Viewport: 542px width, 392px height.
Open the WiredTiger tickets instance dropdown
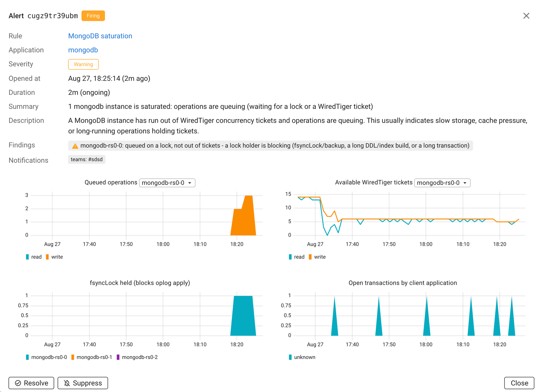point(442,183)
